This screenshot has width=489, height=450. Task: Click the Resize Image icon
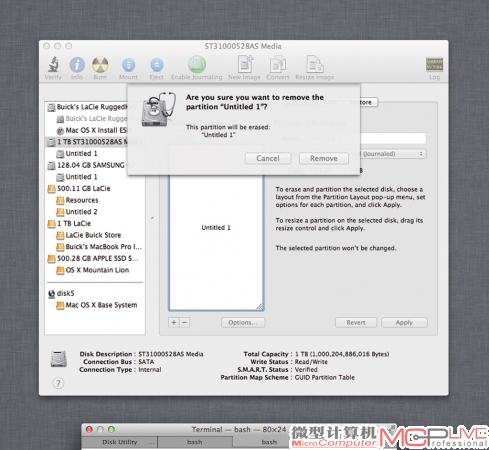315,64
